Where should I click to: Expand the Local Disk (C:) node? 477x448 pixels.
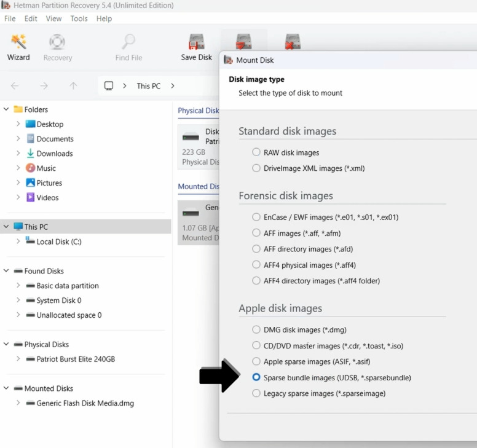click(x=18, y=241)
